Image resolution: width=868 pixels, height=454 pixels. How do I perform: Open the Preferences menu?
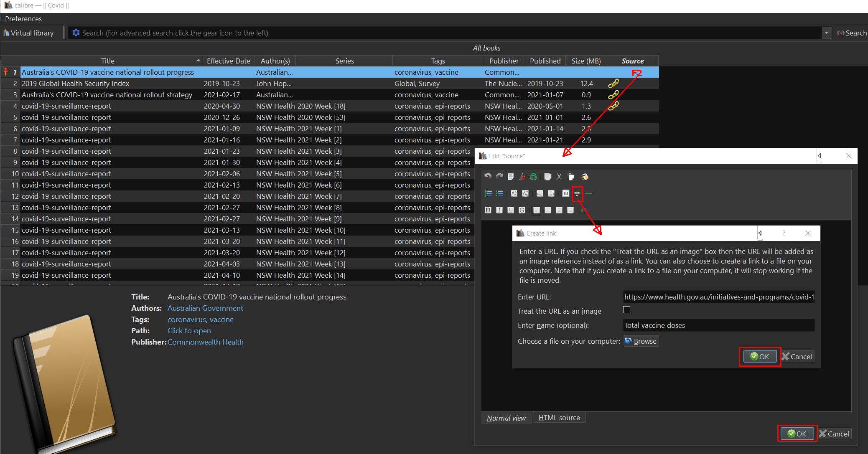click(23, 19)
